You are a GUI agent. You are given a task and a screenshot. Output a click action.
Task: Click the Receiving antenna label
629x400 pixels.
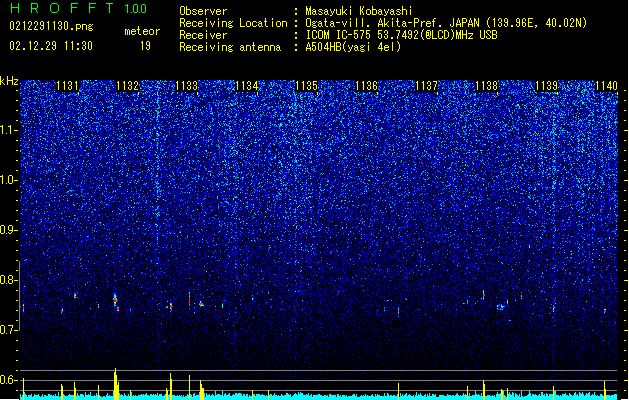[x=230, y=47]
